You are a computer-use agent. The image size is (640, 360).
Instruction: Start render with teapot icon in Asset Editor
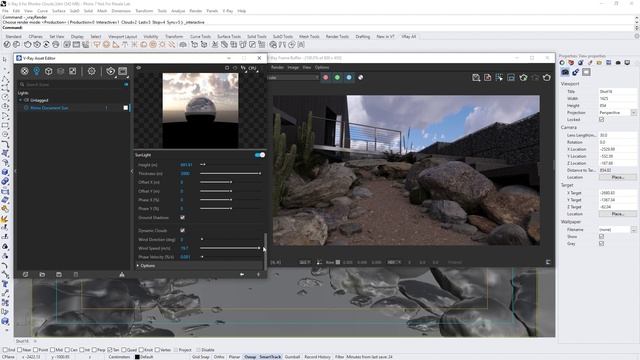pyautogui.click(x=110, y=71)
